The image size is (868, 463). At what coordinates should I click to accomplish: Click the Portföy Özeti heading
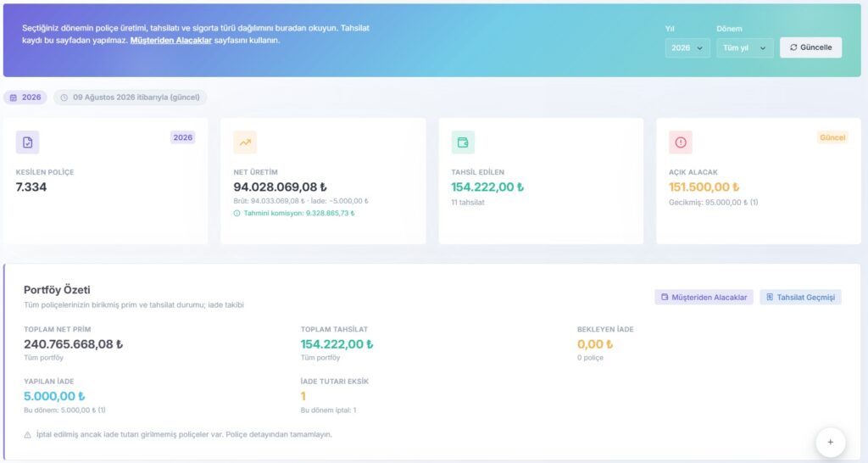[57, 290]
